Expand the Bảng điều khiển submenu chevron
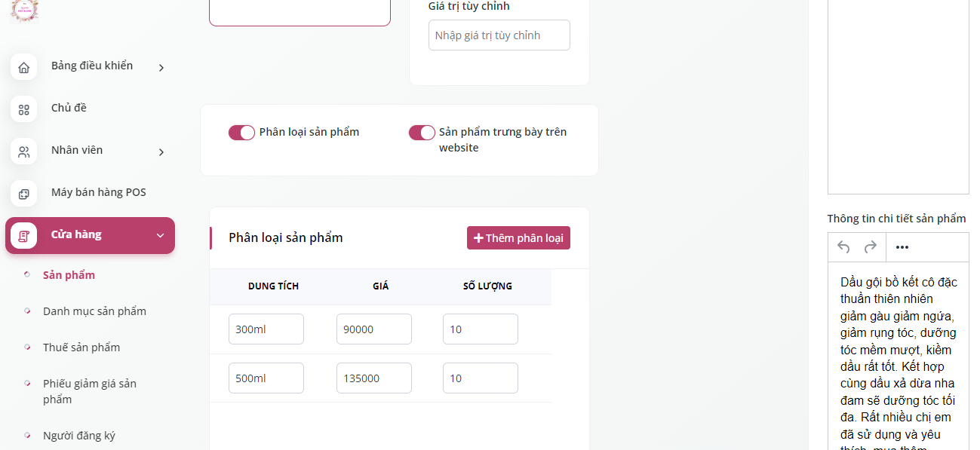 click(x=161, y=68)
